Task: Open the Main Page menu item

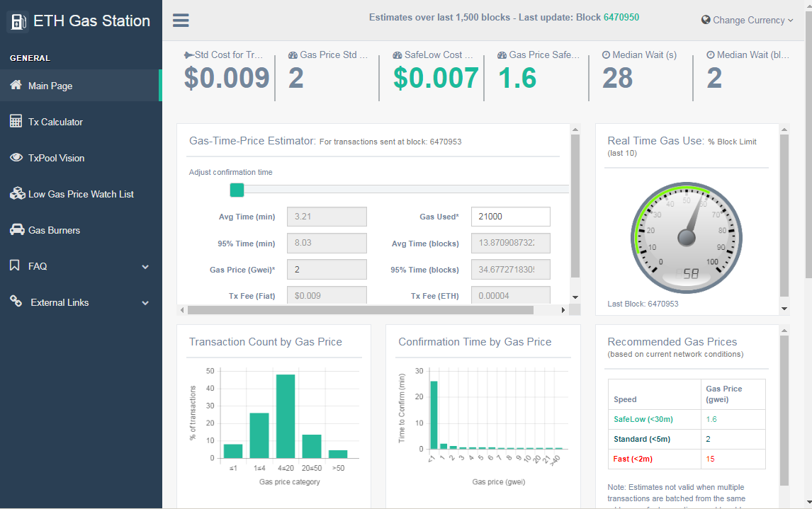Action: (81, 86)
